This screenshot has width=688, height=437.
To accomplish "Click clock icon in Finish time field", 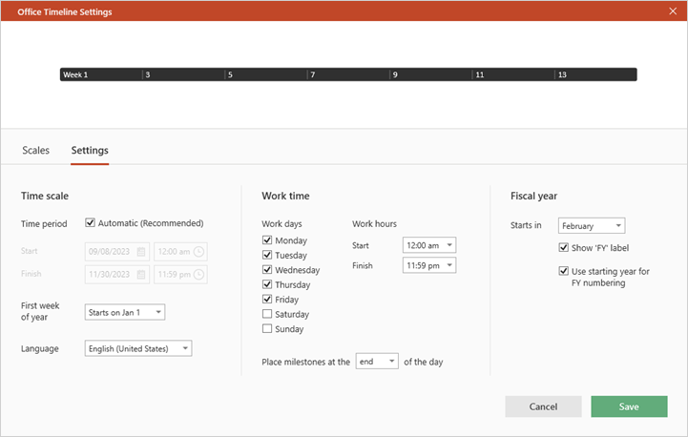I will click(x=199, y=274).
